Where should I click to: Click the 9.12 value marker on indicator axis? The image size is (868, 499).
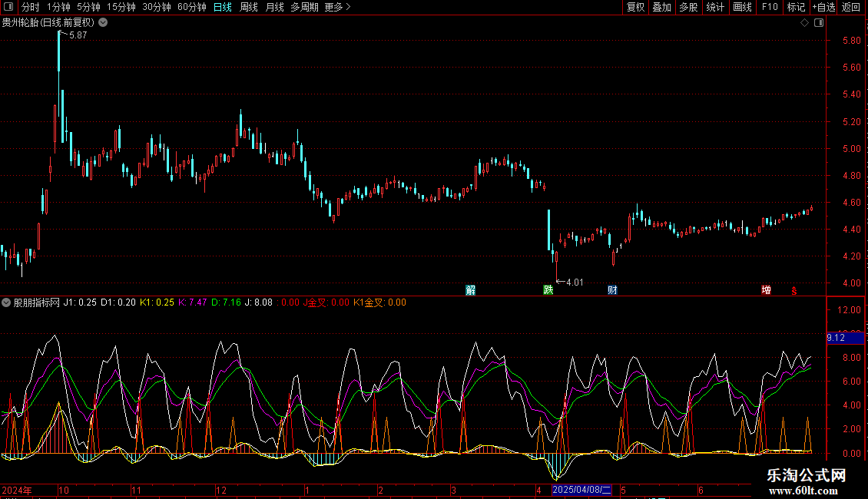(845, 338)
